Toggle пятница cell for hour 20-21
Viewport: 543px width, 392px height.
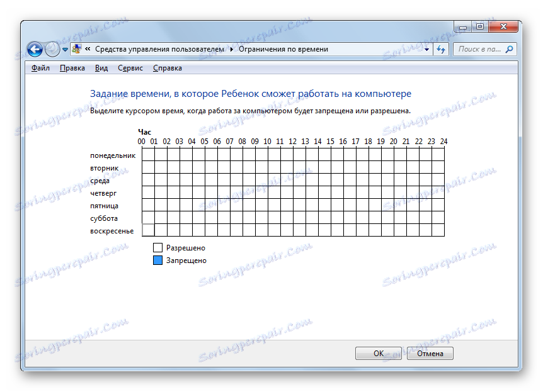coord(401,205)
